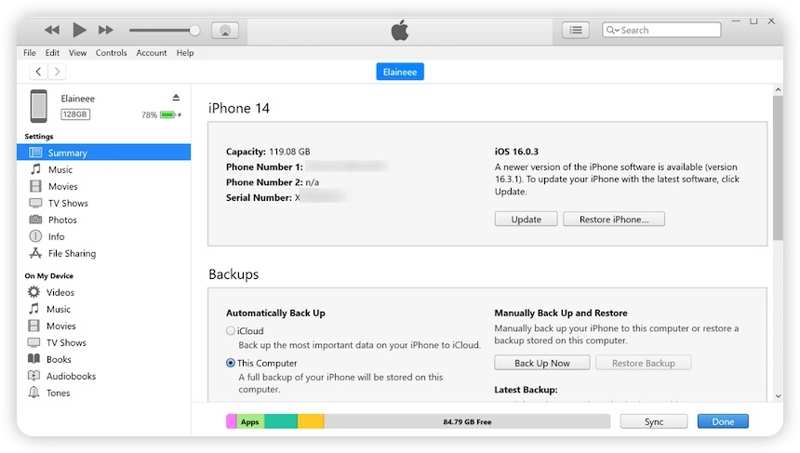Open TV Shows under On My Device
800x453 pixels.
[66, 343]
